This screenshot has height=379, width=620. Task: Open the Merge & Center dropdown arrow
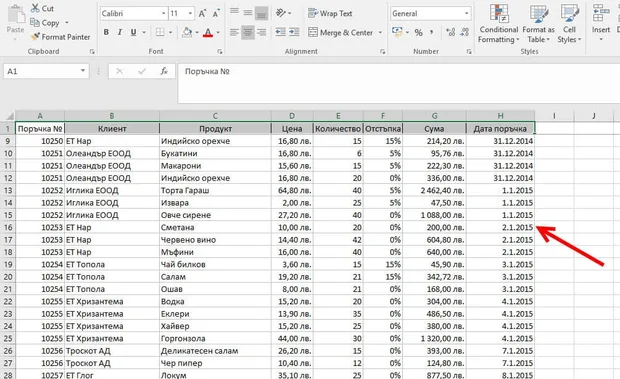tap(380, 32)
